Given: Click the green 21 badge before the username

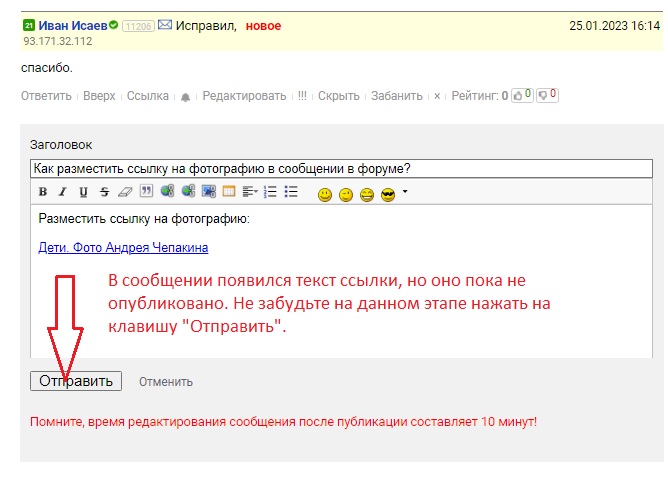Looking at the screenshot, I should point(29,25).
